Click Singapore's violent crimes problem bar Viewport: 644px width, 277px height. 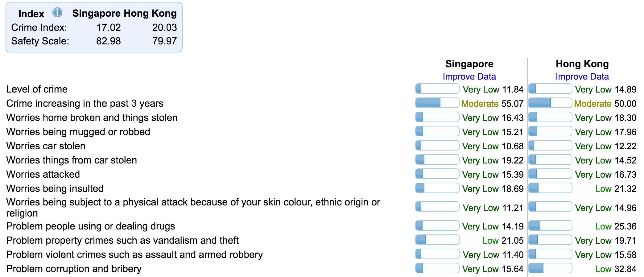pyautogui.click(x=437, y=254)
